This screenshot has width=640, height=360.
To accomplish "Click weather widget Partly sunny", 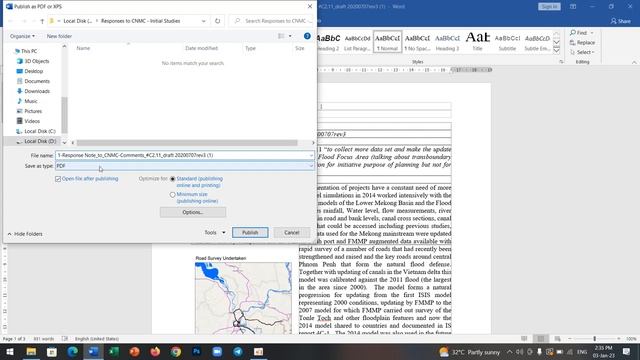I will coord(469,352).
